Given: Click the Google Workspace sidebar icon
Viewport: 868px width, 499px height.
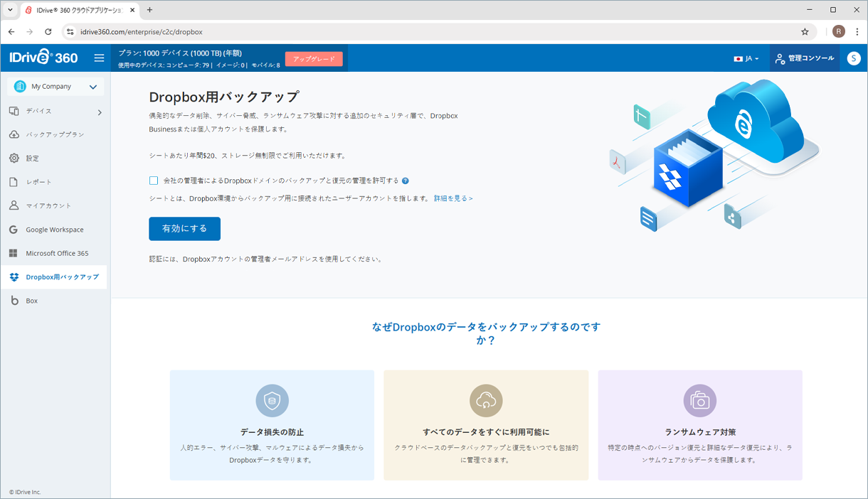Looking at the screenshot, I should pyautogui.click(x=14, y=229).
